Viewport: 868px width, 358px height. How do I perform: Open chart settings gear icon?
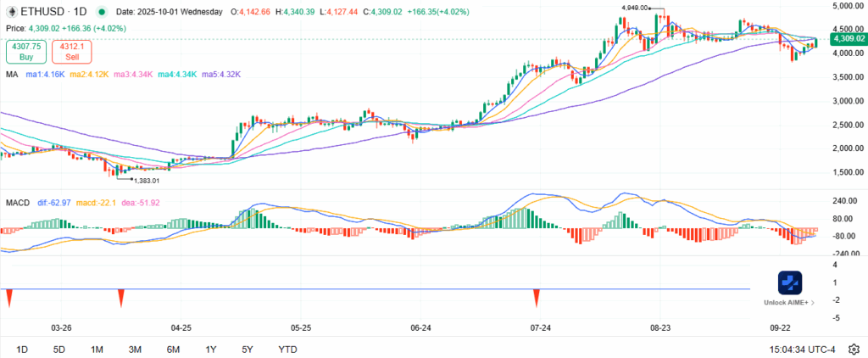[x=853, y=349]
